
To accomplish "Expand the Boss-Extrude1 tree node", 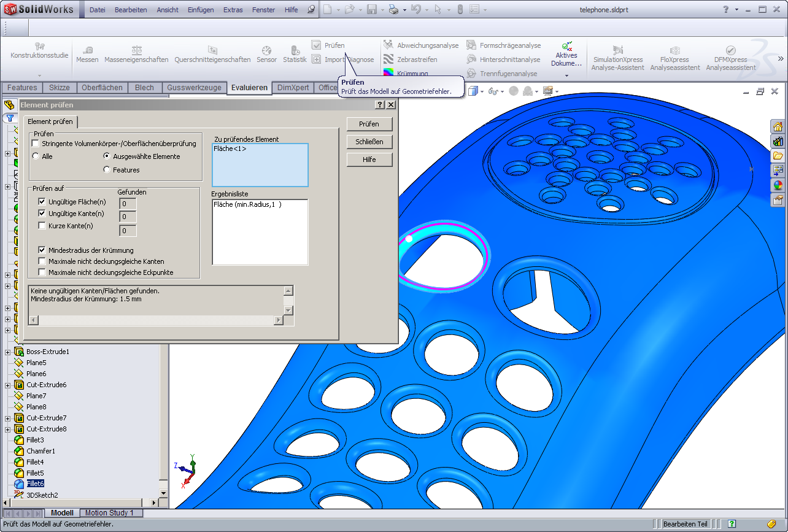I will coord(8,352).
